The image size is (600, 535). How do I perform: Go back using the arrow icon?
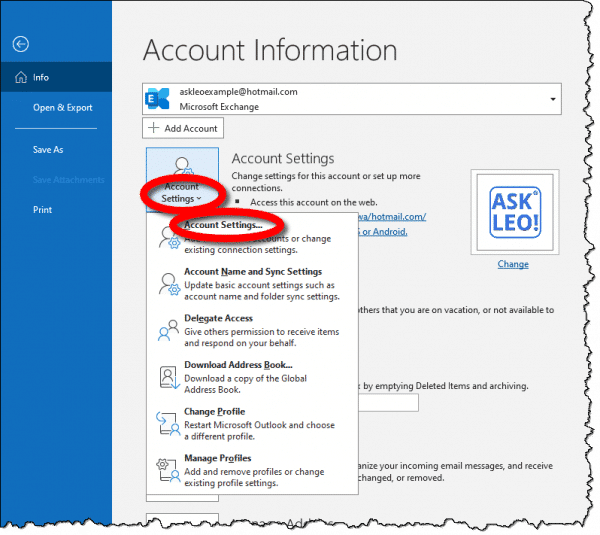coord(20,44)
